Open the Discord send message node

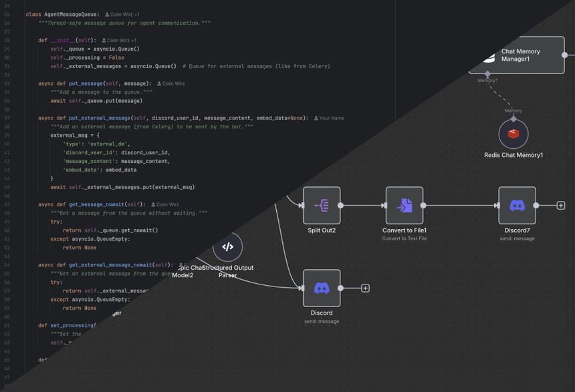click(322, 288)
